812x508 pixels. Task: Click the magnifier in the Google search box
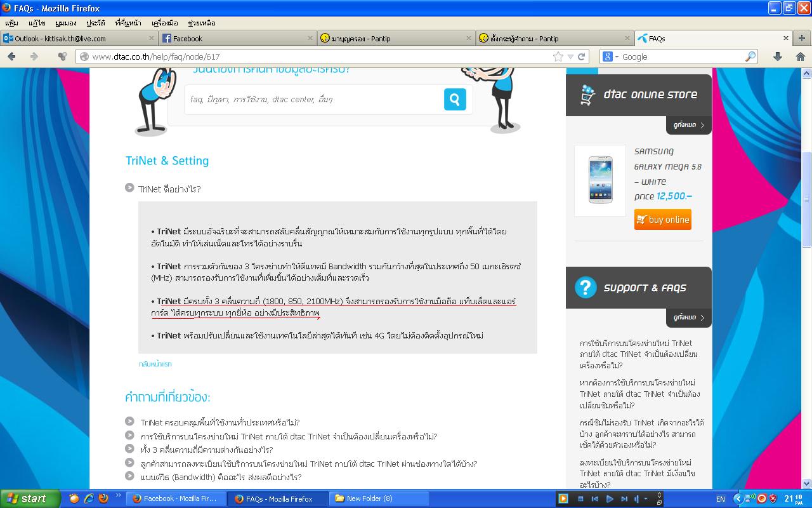click(x=750, y=57)
